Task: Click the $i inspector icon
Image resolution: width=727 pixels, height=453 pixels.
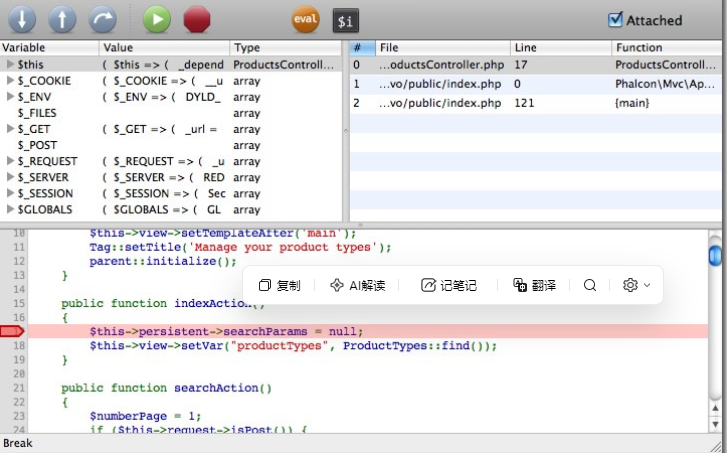Action: click(345, 19)
